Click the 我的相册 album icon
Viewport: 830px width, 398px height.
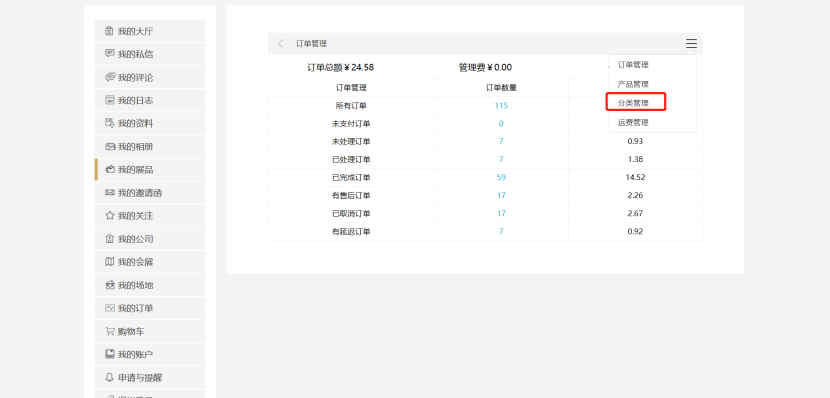tap(110, 147)
